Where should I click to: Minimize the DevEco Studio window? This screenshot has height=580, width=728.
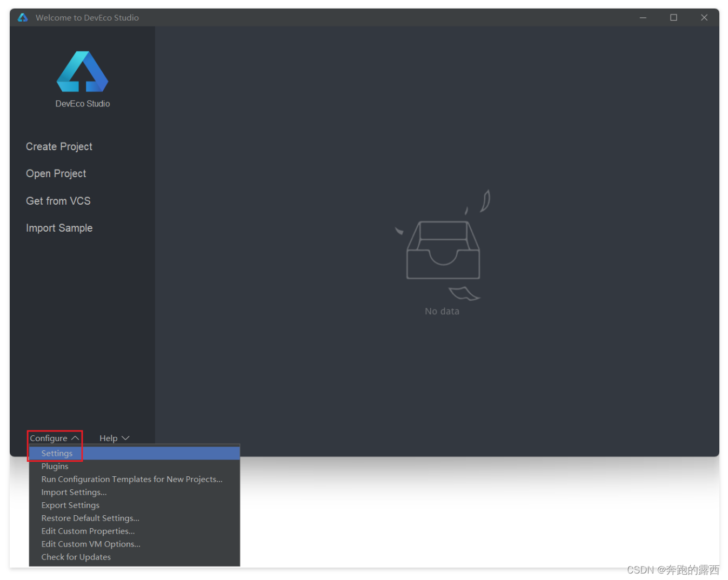643,17
